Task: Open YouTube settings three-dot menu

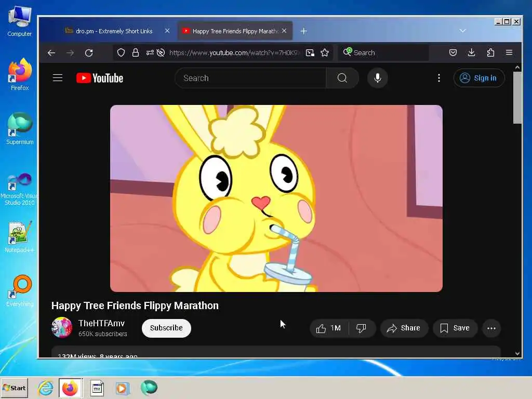Action: click(x=438, y=78)
